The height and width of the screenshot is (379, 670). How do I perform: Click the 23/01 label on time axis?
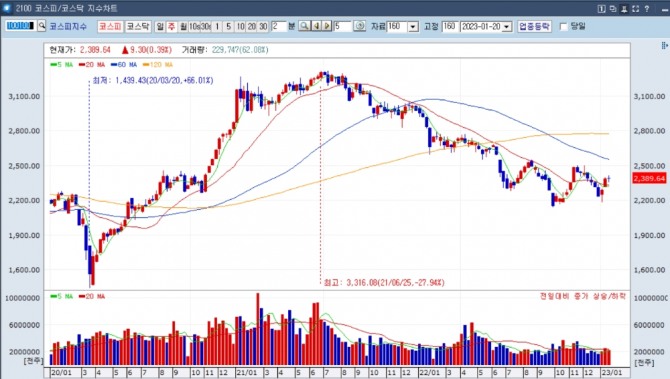click(612, 373)
